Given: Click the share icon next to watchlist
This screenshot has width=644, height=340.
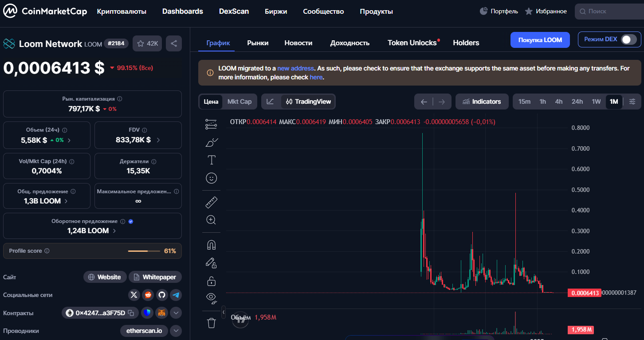Looking at the screenshot, I should [x=174, y=43].
